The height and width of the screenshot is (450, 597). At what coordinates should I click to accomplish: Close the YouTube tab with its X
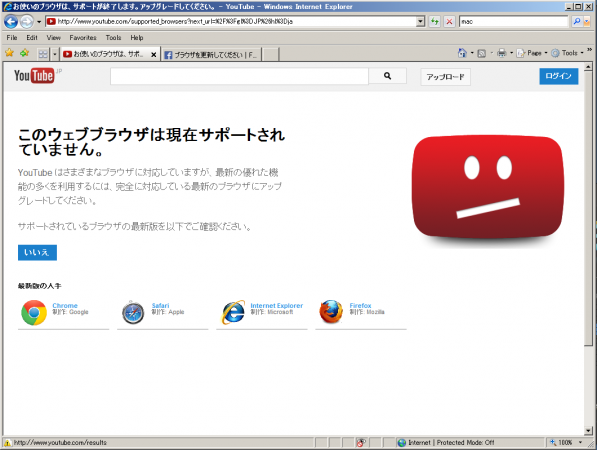point(153,55)
